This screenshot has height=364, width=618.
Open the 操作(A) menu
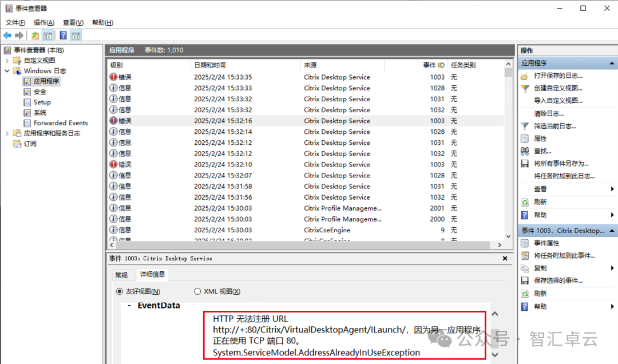44,22
